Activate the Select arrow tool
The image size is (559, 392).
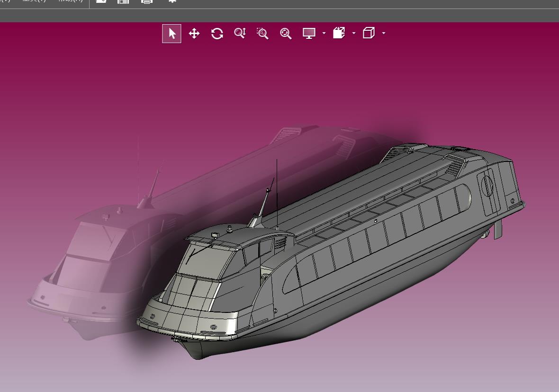(172, 34)
